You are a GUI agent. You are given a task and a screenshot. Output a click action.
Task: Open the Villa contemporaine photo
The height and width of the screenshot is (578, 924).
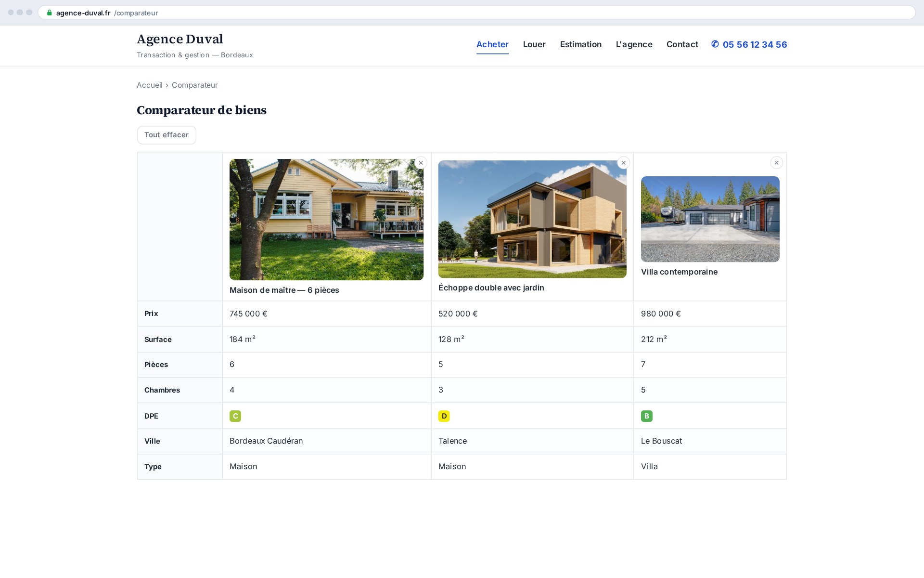[x=710, y=219]
